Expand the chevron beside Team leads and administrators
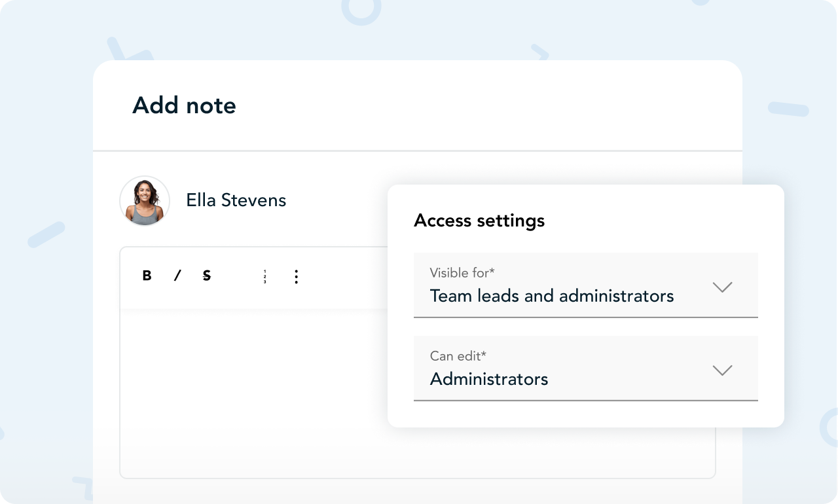The width and height of the screenshot is (838, 504). coord(721,287)
